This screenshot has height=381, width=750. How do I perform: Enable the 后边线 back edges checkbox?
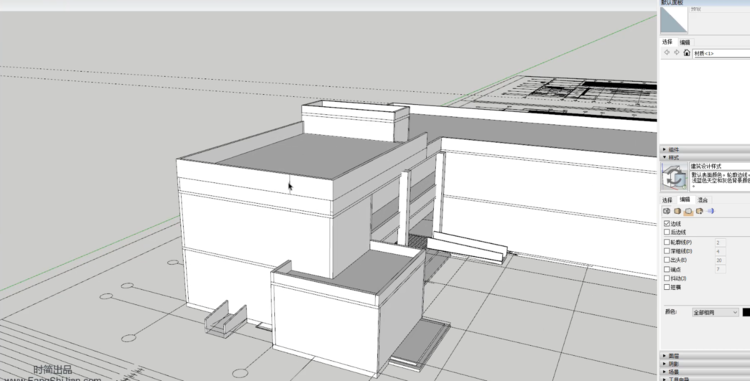pyautogui.click(x=667, y=232)
